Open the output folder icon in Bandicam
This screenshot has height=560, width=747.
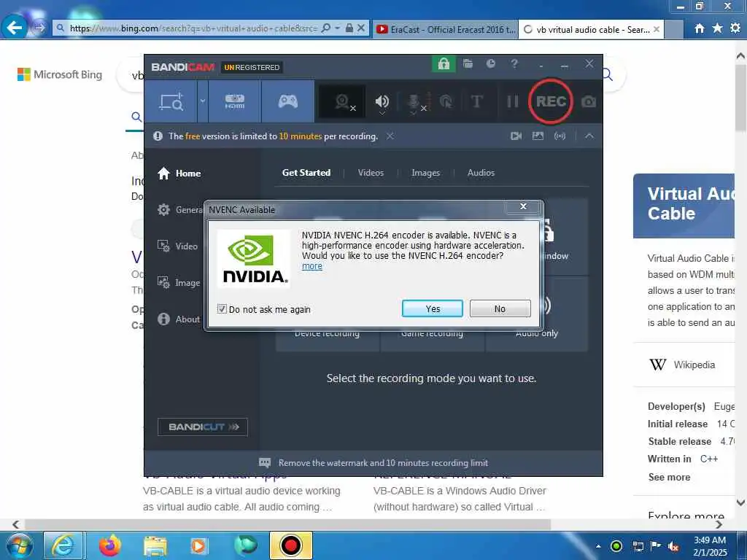tap(468, 64)
